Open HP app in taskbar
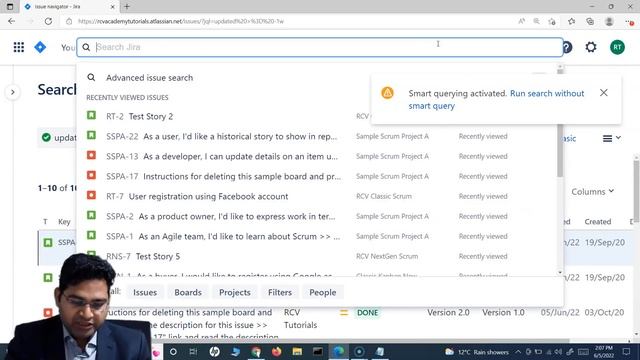 (x=214, y=351)
